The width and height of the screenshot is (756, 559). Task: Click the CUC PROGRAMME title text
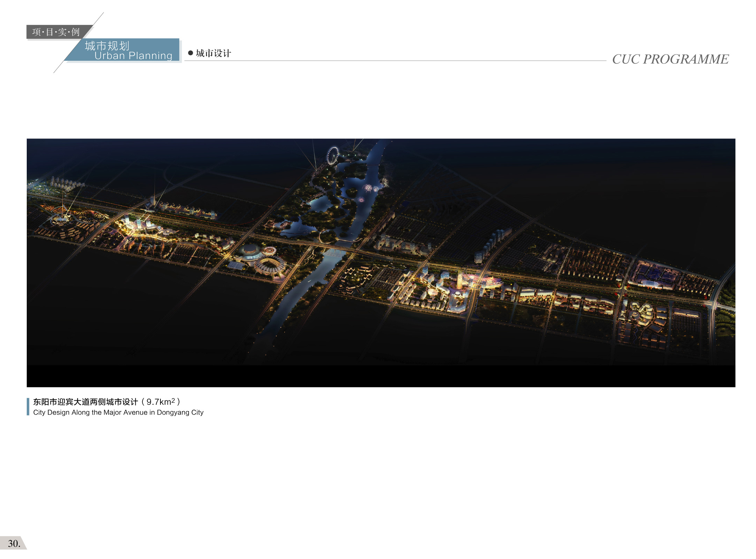(670, 59)
